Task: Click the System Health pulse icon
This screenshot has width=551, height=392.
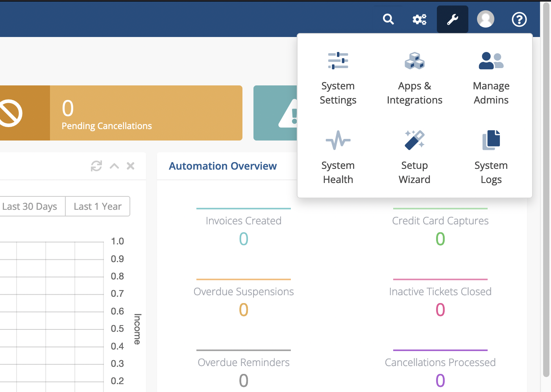Action: [x=338, y=141]
